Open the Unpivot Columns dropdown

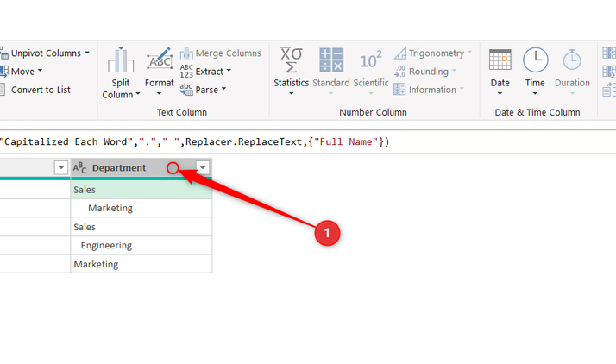pos(87,53)
